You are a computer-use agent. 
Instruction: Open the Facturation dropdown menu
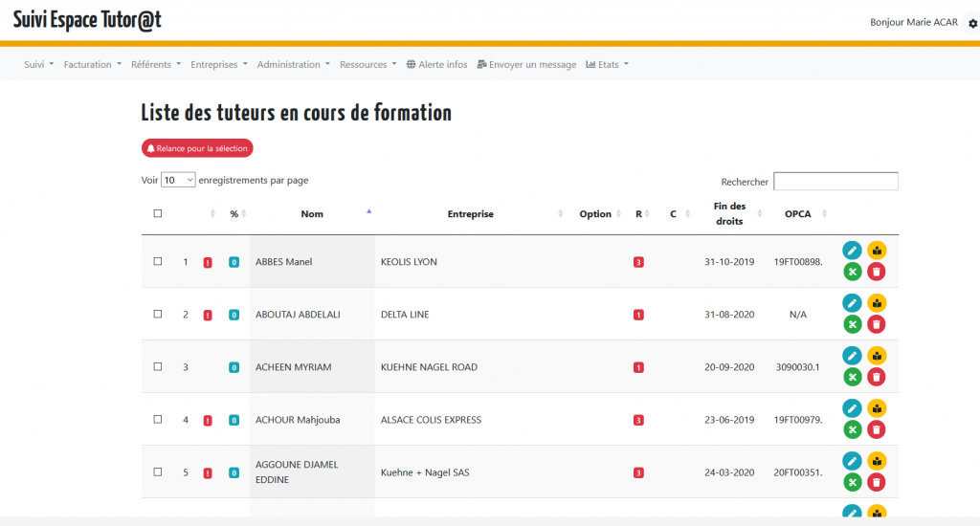(93, 64)
